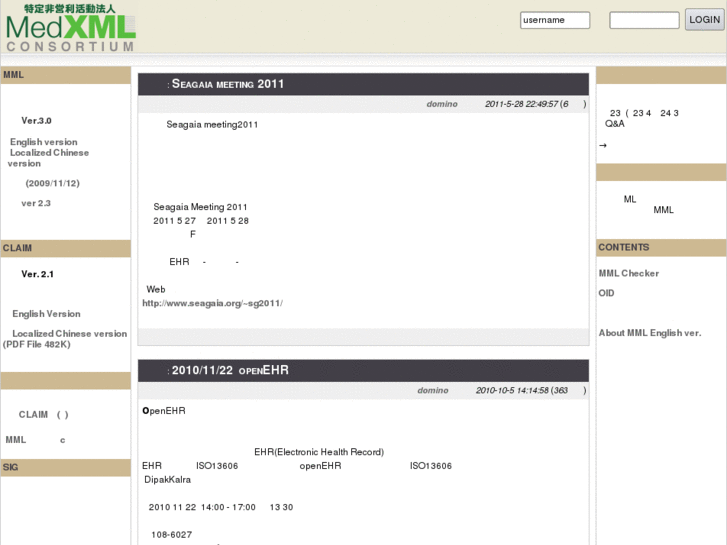Open the Seagaia meeting 2011 article title

pos(227,84)
